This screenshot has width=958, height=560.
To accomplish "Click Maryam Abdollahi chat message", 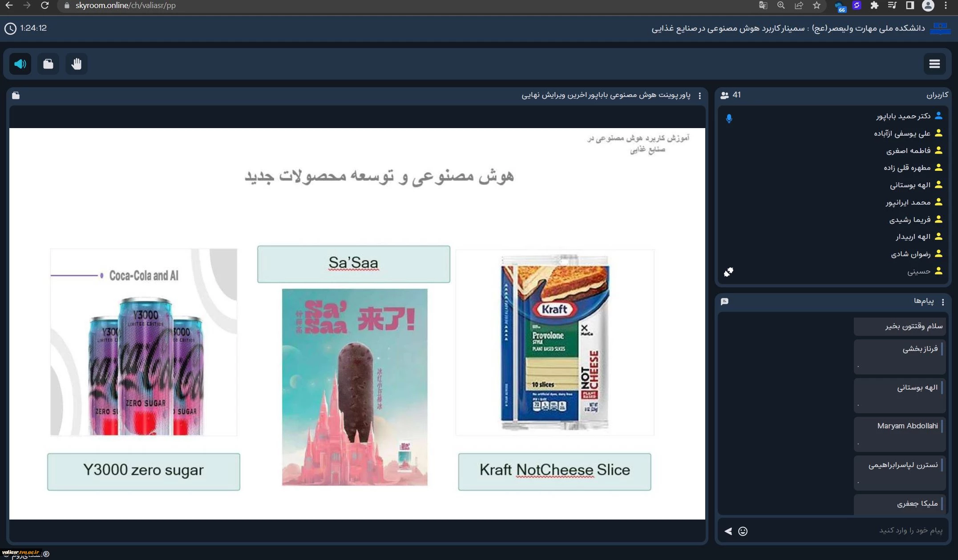I will tap(900, 434).
